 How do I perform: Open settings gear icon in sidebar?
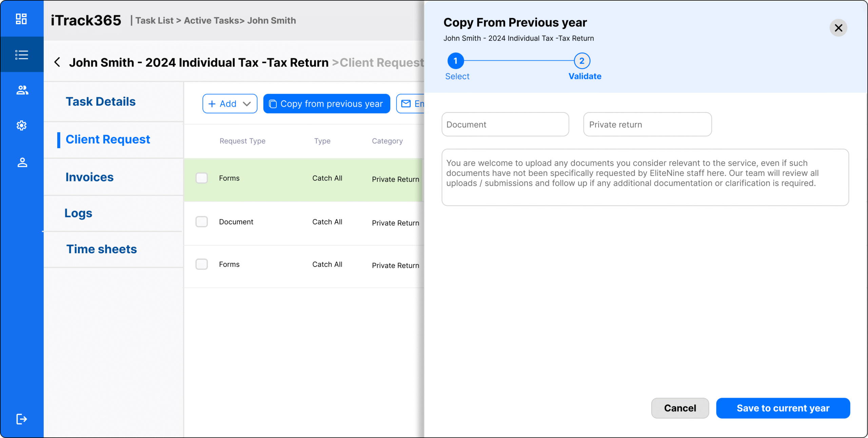[x=21, y=125]
